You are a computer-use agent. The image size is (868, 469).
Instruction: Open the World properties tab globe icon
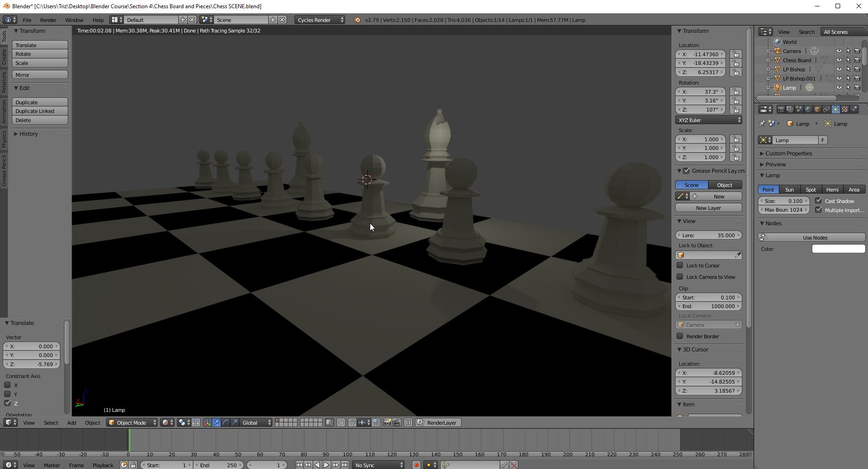(808, 109)
